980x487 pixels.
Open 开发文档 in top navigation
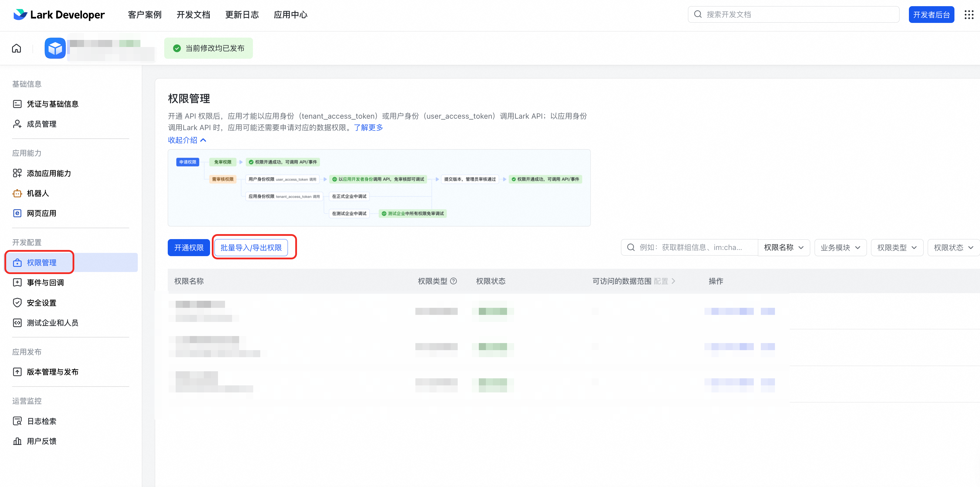click(x=193, y=15)
